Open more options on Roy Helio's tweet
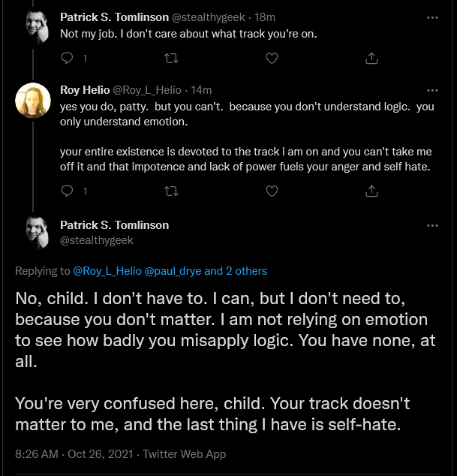 pyautogui.click(x=432, y=90)
